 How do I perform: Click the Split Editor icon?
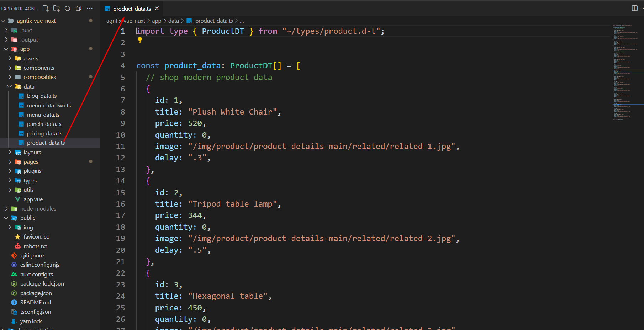(x=634, y=8)
